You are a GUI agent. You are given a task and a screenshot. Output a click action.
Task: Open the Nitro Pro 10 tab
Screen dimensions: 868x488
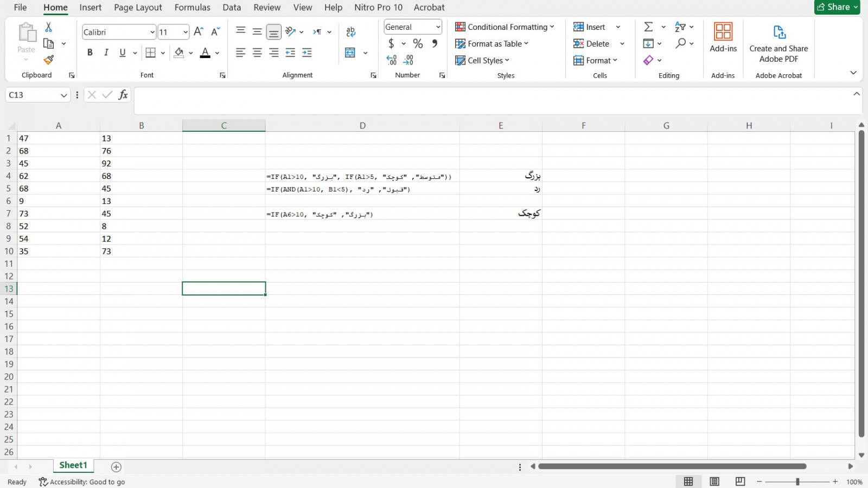point(378,7)
